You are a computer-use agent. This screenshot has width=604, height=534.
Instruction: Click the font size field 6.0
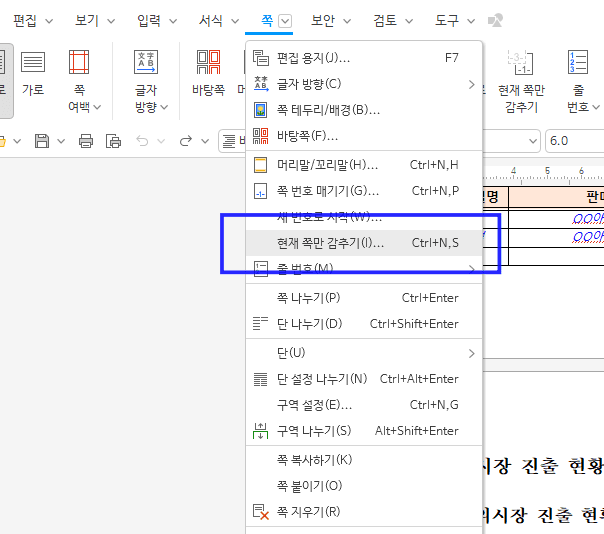575,141
